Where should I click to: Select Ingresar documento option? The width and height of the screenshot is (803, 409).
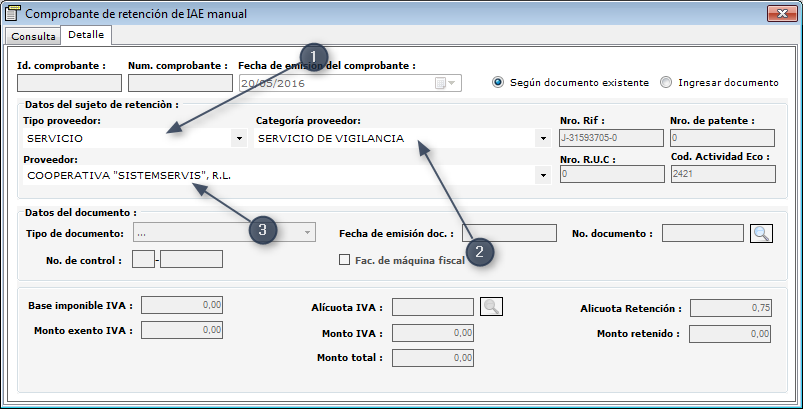719,82
